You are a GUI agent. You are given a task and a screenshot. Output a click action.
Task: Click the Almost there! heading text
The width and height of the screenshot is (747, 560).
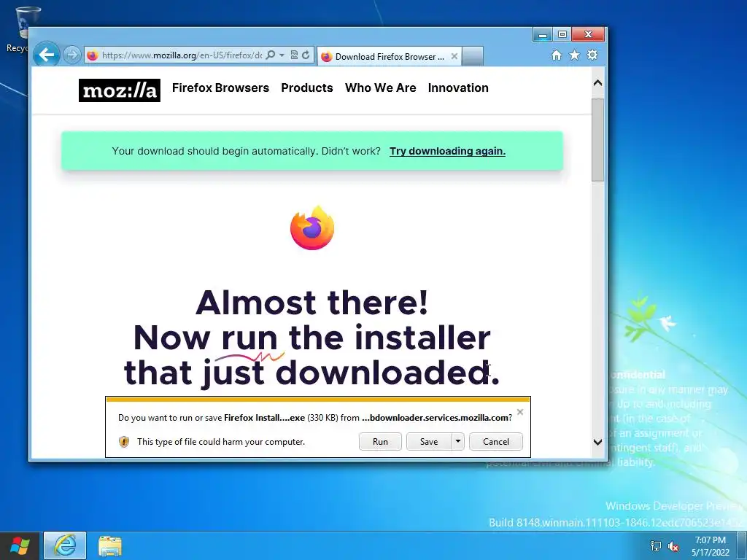[x=312, y=303]
